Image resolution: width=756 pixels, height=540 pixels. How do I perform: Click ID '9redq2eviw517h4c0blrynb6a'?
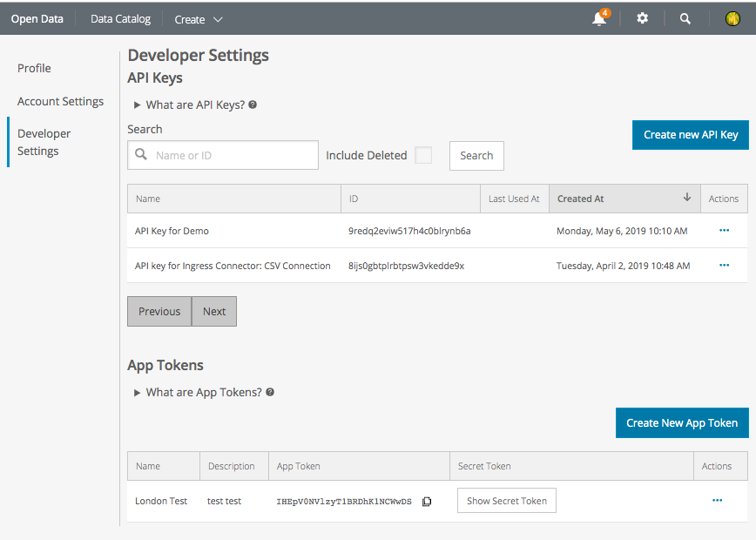coord(409,231)
